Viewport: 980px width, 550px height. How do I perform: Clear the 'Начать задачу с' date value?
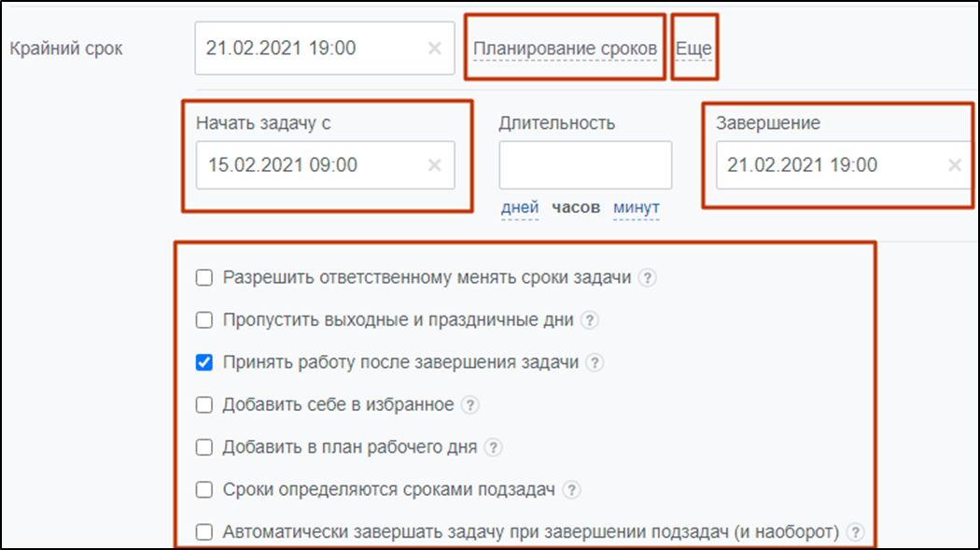click(434, 165)
